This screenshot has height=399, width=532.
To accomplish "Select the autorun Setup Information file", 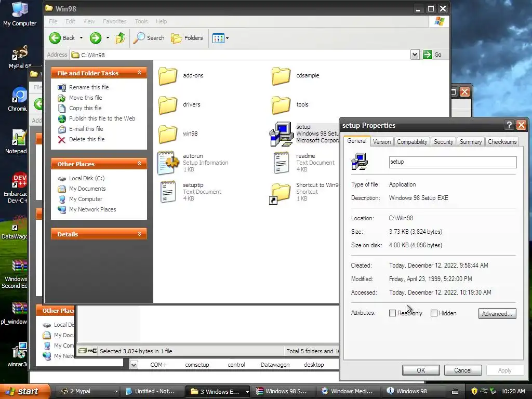I will click(168, 163).
